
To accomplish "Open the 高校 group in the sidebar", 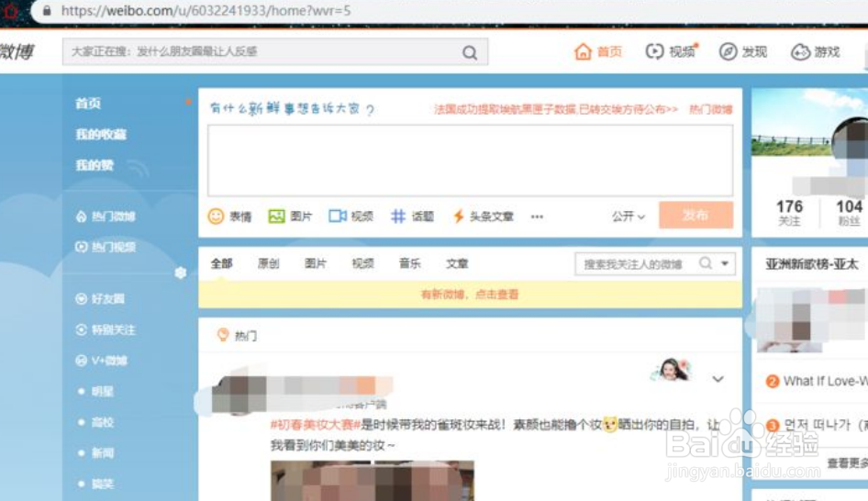I will tap(102, 422).
